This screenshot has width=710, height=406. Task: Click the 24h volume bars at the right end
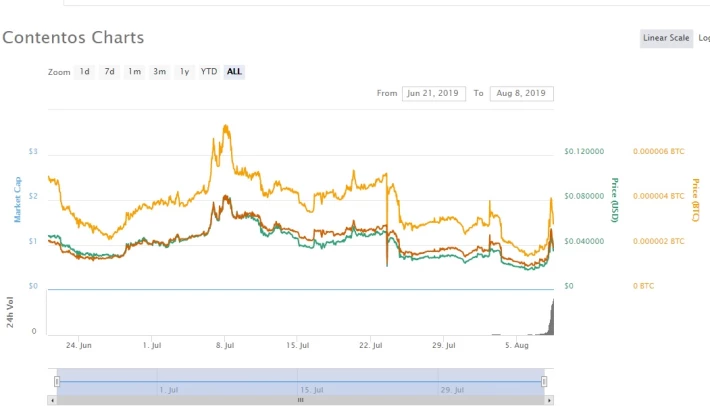[x=551, y=319]
